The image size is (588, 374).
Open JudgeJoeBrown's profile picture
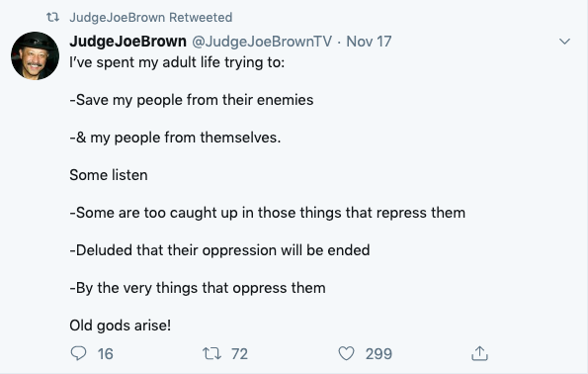pyautogui.click(x=36, y=56)
